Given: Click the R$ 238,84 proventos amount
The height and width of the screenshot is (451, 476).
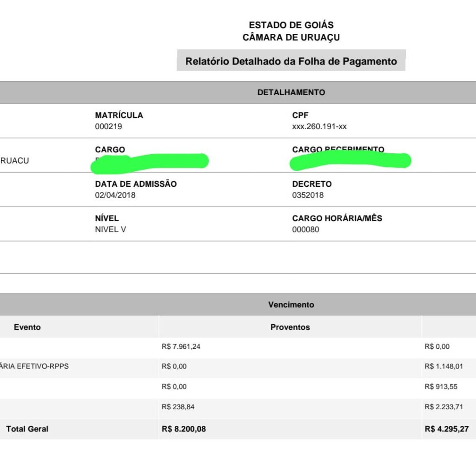Looking at the screenshot, I should (178, 407).
